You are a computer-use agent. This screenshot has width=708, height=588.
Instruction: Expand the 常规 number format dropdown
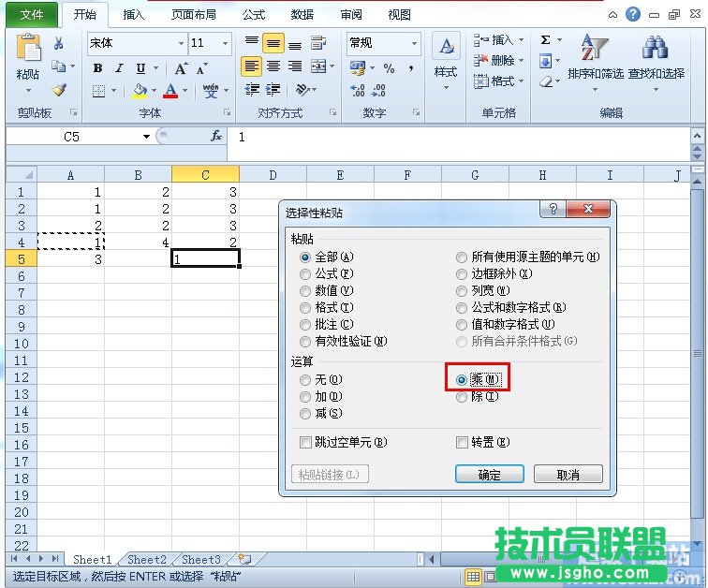tap(414, 43)
